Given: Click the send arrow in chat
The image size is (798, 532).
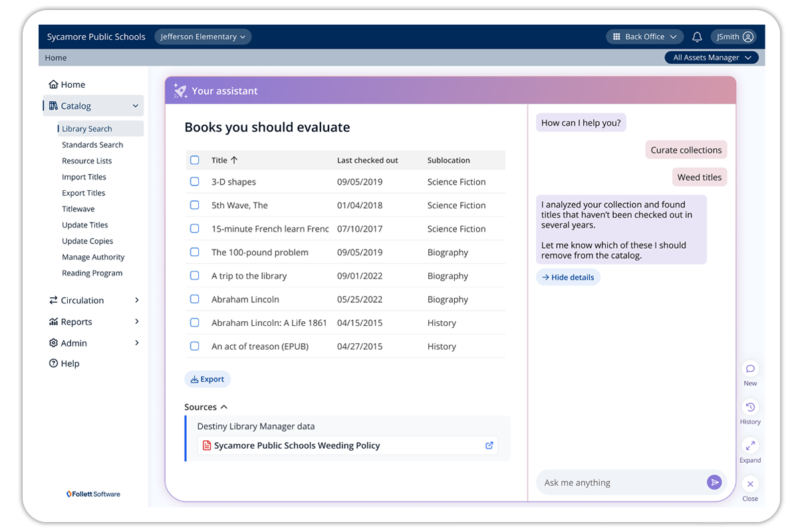Looking at the screenshot, I should point(714,483).
